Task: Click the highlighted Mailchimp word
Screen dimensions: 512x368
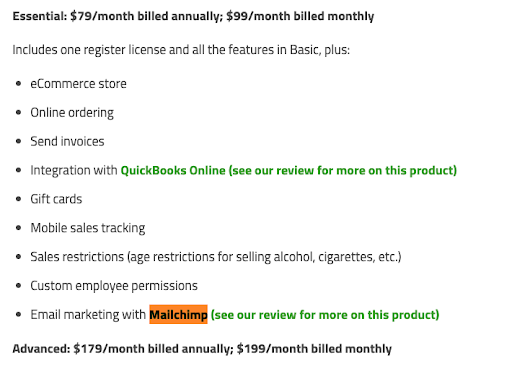Action: (x=178, y=314)
